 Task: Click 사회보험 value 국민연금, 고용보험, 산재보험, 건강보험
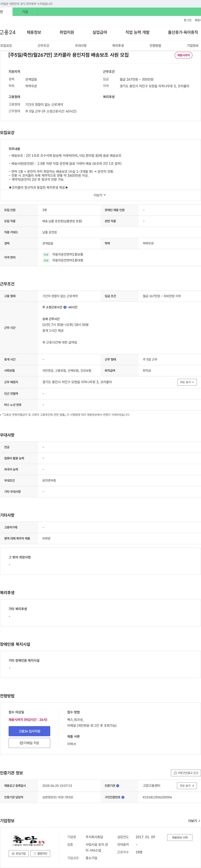(x=67, y=371)
